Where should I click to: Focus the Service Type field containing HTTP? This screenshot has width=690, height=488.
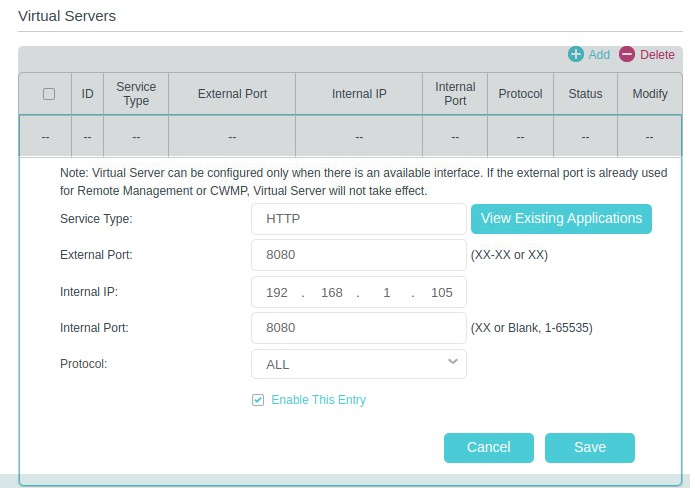pyautogui.click(x=358, y=218)
